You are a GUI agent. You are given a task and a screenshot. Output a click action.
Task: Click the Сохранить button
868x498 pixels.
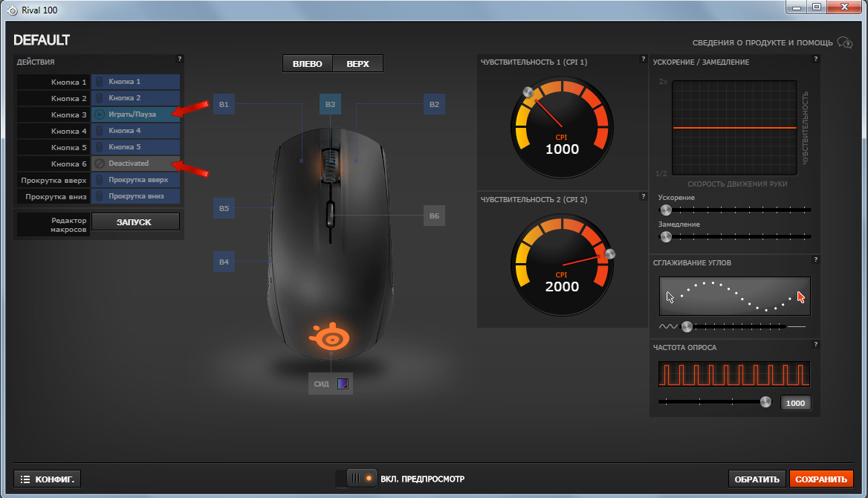(x=821, y=479)
